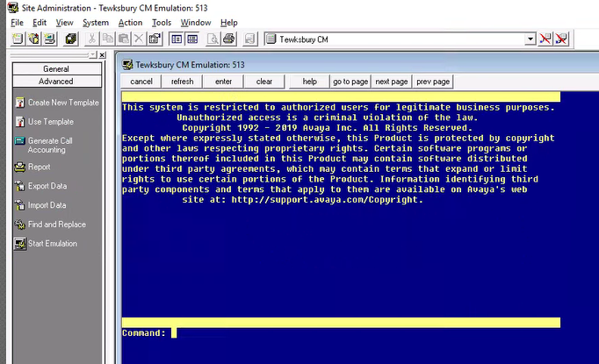Click the second disconnect-all icon with red X
The image size is (599, 364).
561,39
